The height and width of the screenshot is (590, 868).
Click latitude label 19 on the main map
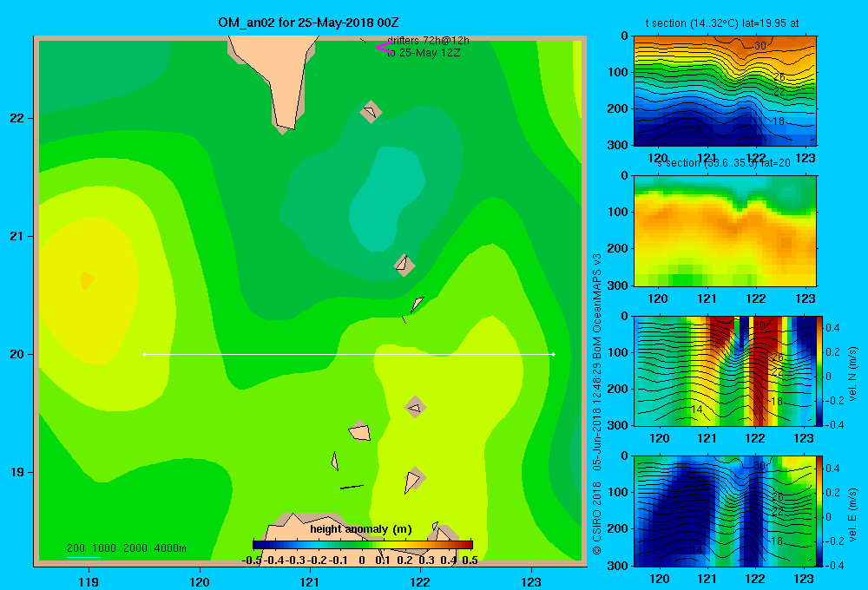[x=17, y=472]
